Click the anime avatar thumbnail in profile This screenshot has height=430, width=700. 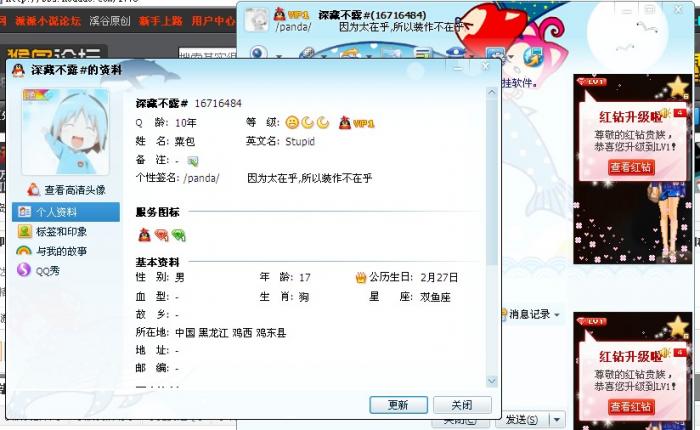coord(65,132)
